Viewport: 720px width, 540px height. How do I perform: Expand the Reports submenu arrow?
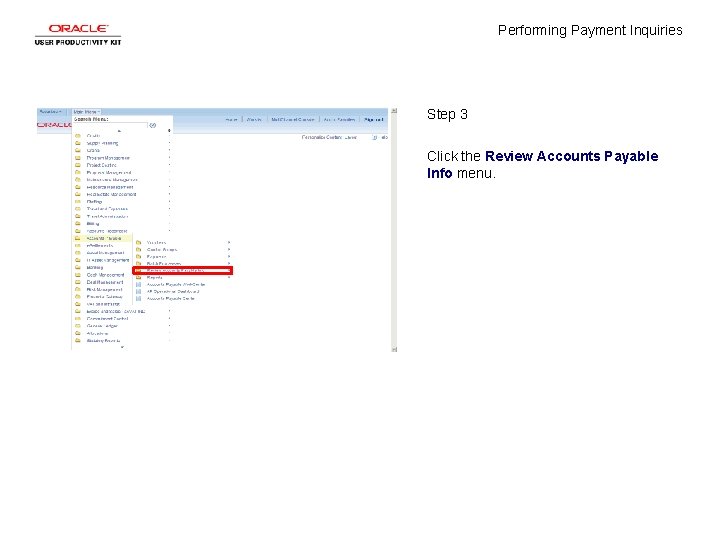tap(229, 278)
